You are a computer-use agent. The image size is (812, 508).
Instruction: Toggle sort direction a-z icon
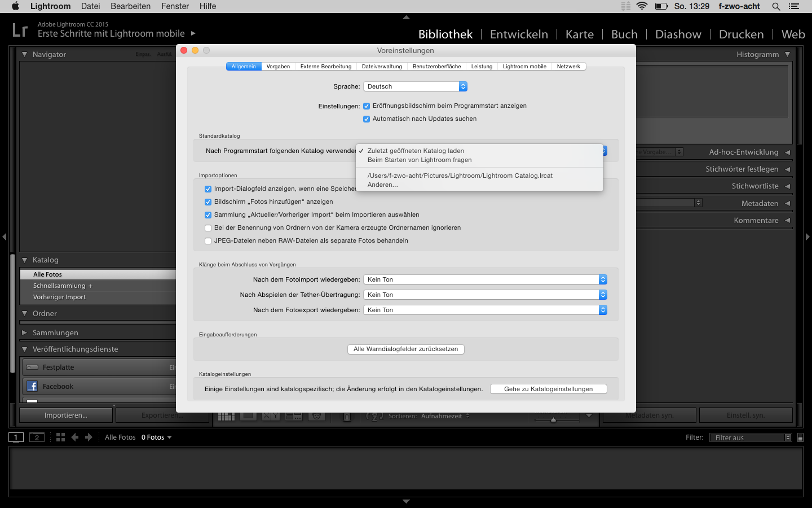coord(375,416)
